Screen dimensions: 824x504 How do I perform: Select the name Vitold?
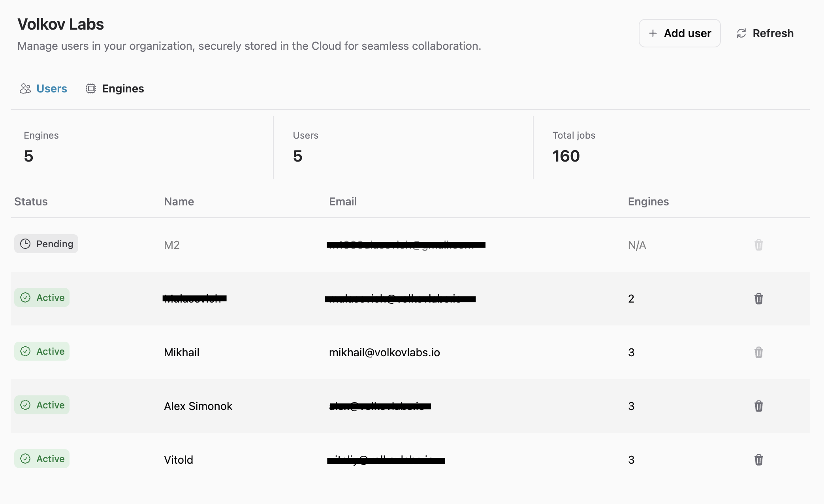pyautogui.click(x=179, y=460)
